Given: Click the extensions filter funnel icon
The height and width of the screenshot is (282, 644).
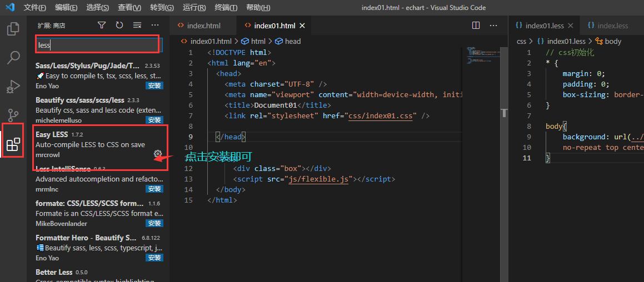Looking at the screenshot, I should point(102,26).
